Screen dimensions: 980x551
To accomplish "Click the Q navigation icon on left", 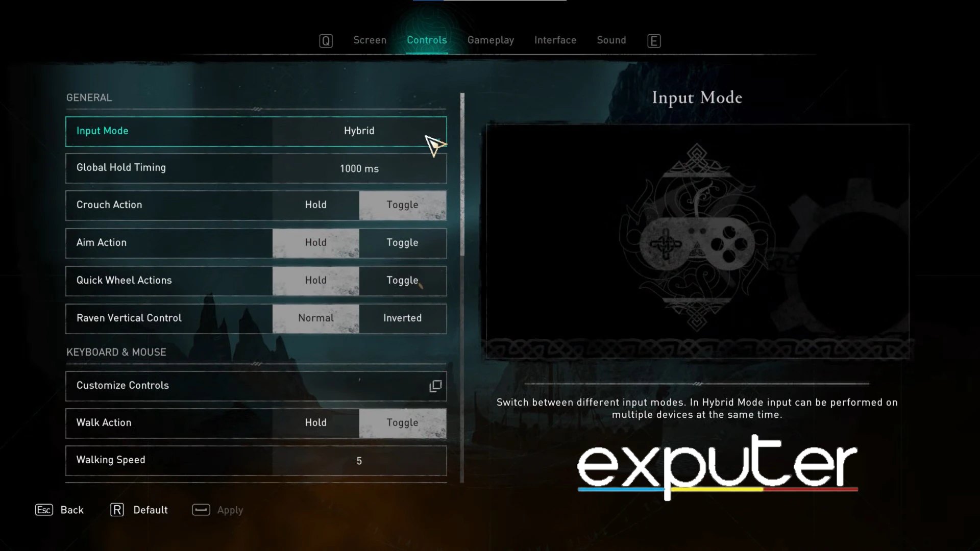I will pyautogui.click(x=326, y=40).
